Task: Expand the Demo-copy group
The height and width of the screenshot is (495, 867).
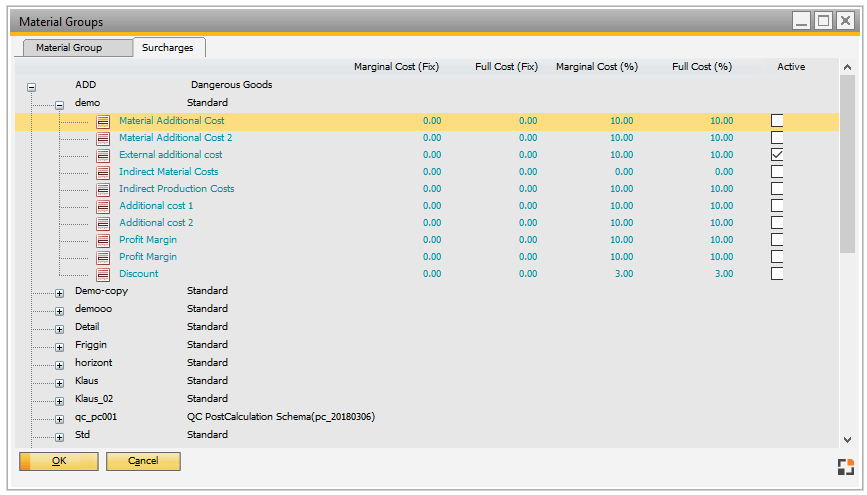Action: (59, 292)
